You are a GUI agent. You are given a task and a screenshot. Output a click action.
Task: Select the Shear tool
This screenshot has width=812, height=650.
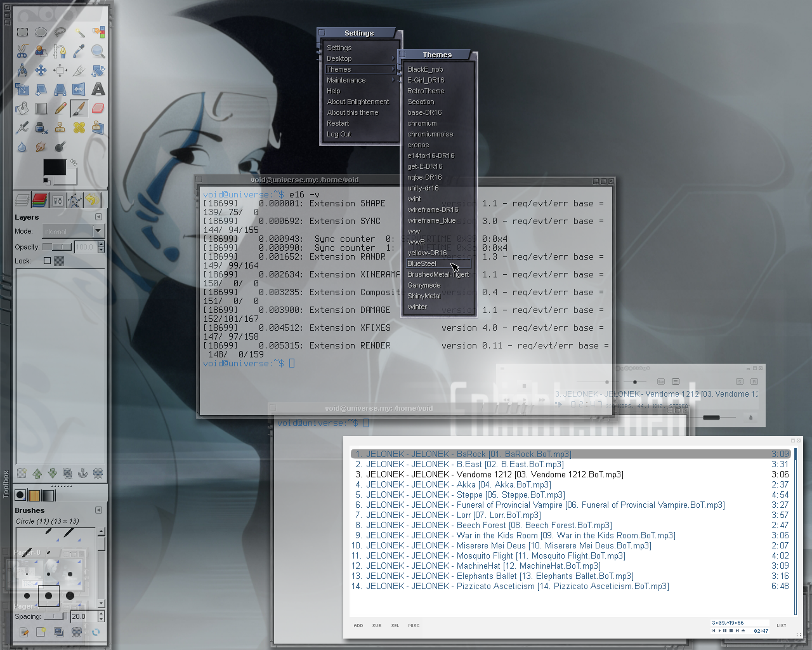click(41, 89)
